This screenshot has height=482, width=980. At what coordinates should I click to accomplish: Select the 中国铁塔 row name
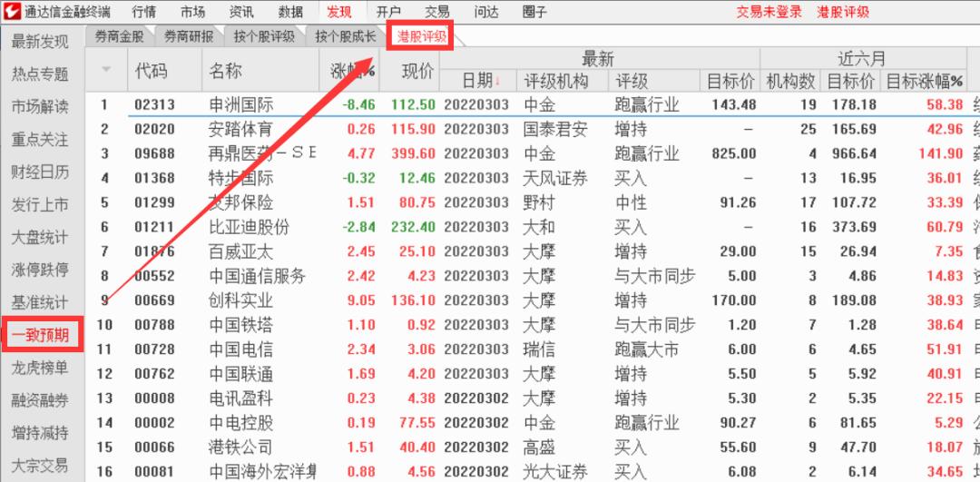point(240,324)
